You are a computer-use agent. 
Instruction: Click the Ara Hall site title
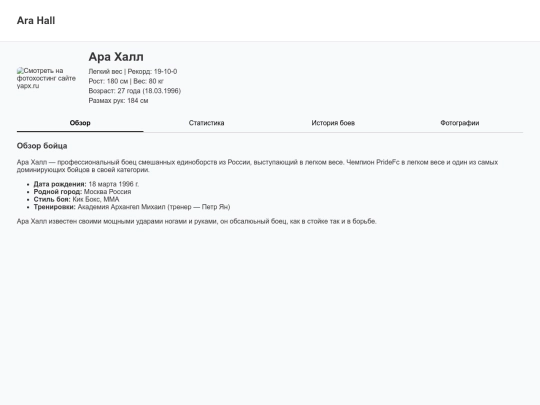(x=36, y=21)
